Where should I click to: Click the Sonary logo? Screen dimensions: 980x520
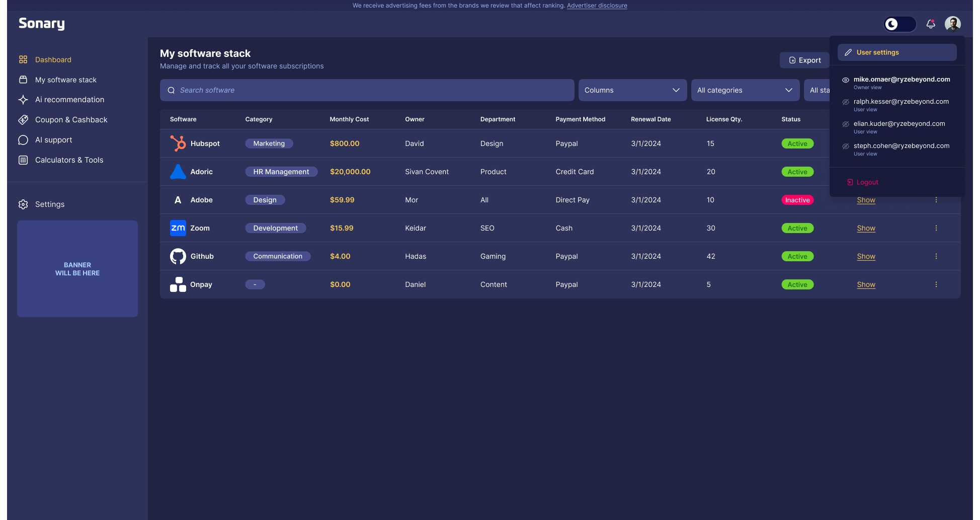pyautogui.click(x=42, y=24)
